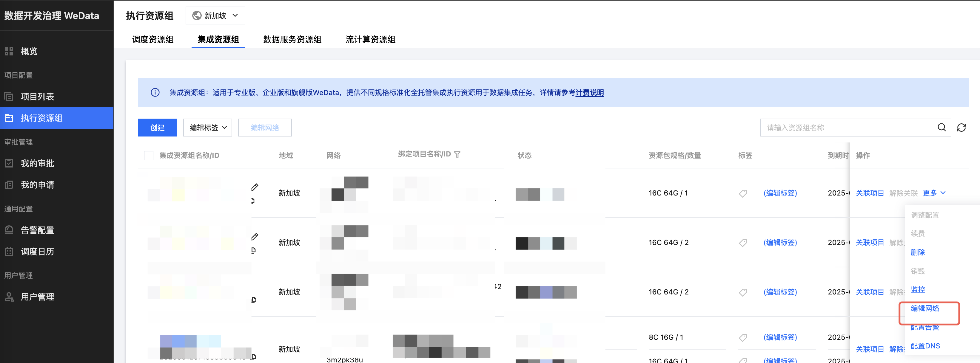This screenshot has width=980, height=363.
Task: Switch to 调度资源组 tab
Action: [153, 40]
